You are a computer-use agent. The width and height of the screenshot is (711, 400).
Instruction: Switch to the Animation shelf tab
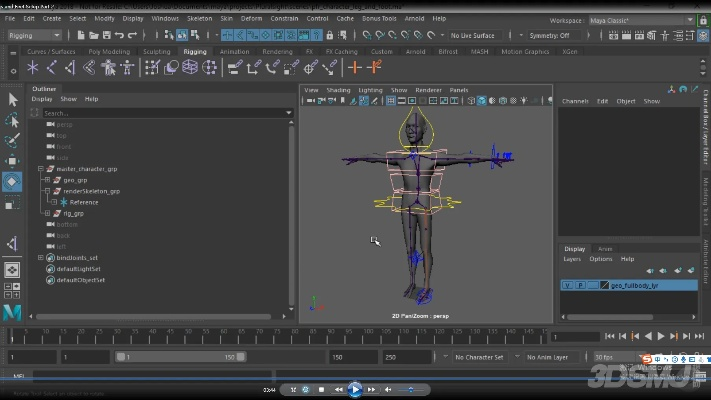tap(234, 51)
